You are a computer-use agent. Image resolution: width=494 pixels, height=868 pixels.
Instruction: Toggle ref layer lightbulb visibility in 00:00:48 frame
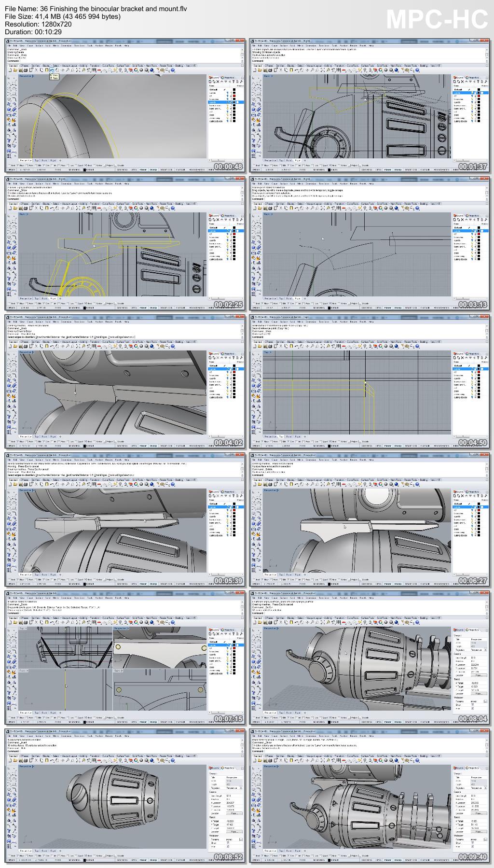click(x=228, y=96)
